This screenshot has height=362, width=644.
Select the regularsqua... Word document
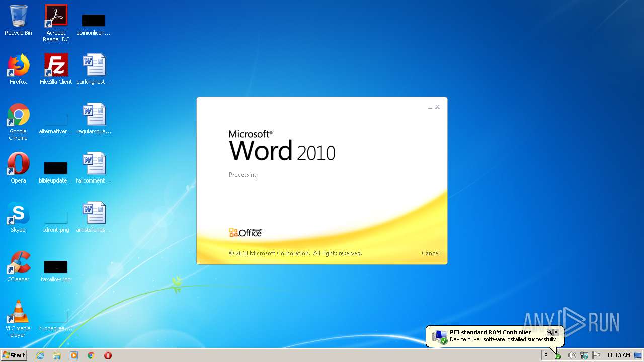[94, 119]
